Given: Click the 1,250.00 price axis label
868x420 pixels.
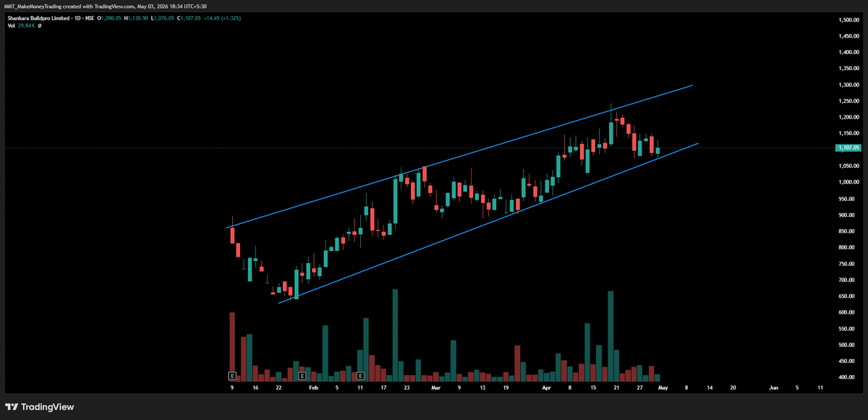Looking at the screenshot, I should pyautogui.click(x=849, y=101).
